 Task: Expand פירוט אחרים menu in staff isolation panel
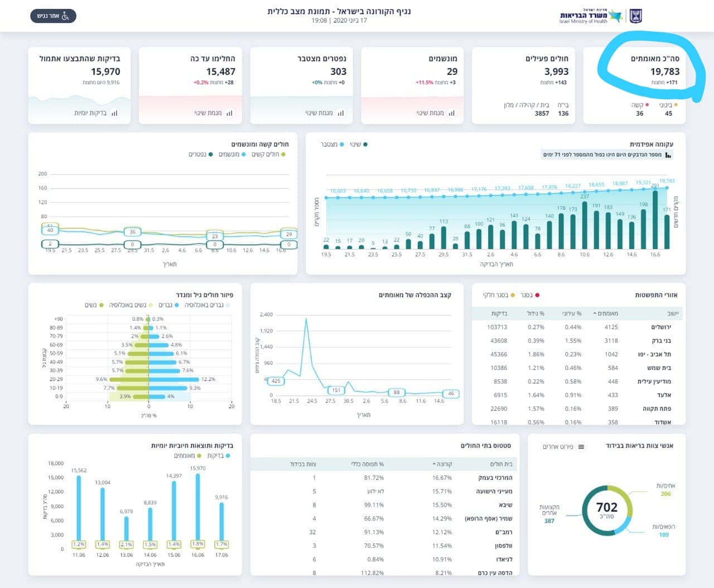581,447
